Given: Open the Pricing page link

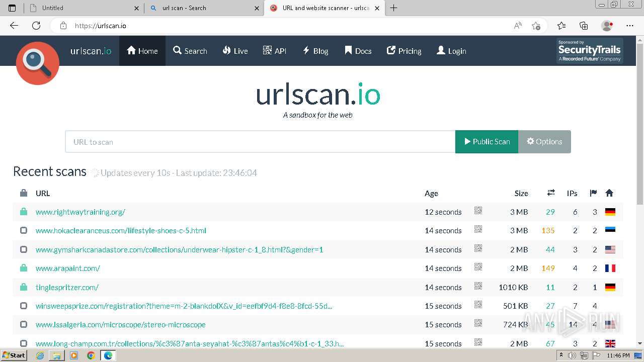Looking at the screenshot, I should point(404,51).
